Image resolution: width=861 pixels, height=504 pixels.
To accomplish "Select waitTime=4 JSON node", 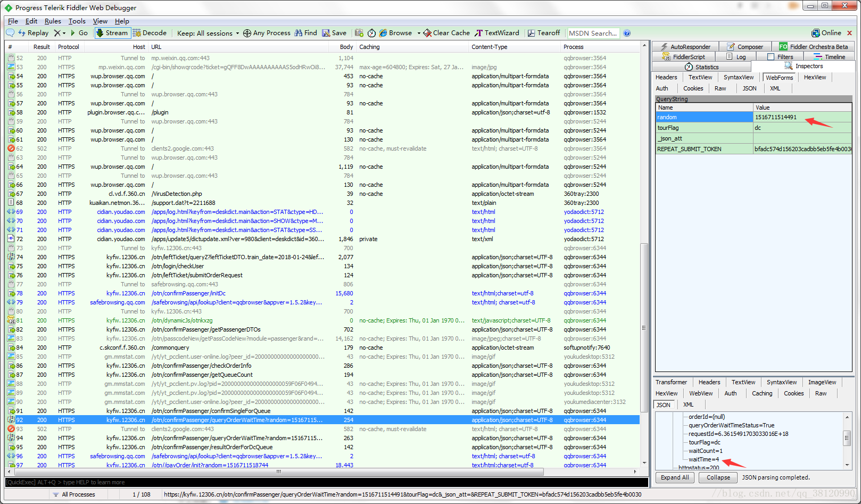I will pos(703,459).
